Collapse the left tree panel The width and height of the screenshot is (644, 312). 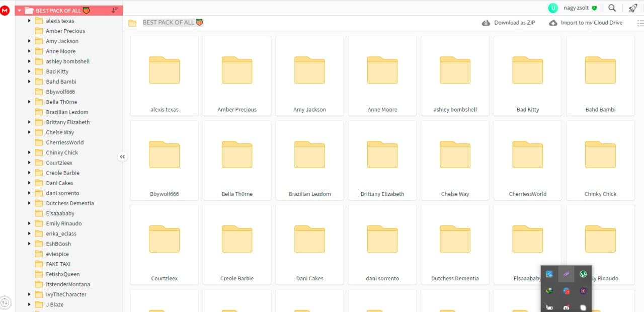pos(122,157)
